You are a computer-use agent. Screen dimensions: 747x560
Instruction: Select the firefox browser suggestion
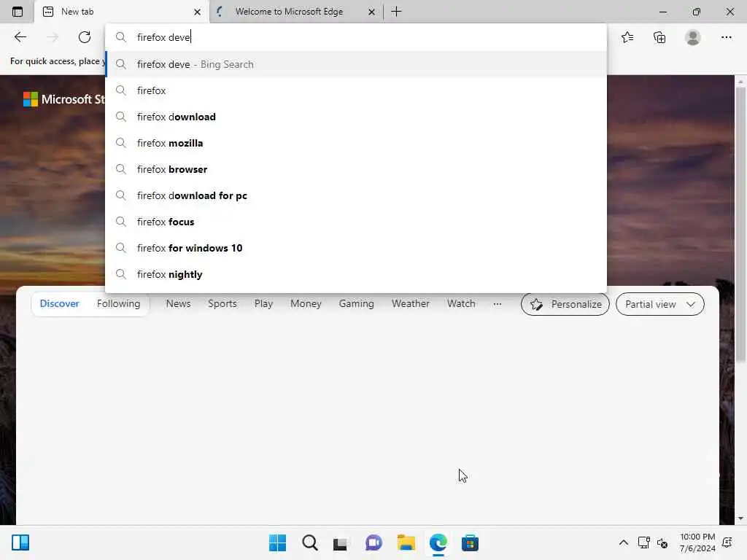[x=356, y=169]
